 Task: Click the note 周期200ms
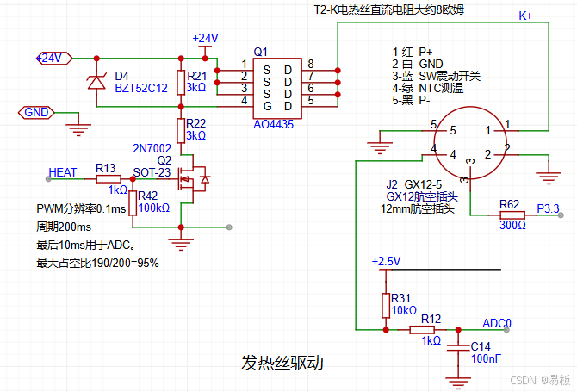tap(64, 227)
